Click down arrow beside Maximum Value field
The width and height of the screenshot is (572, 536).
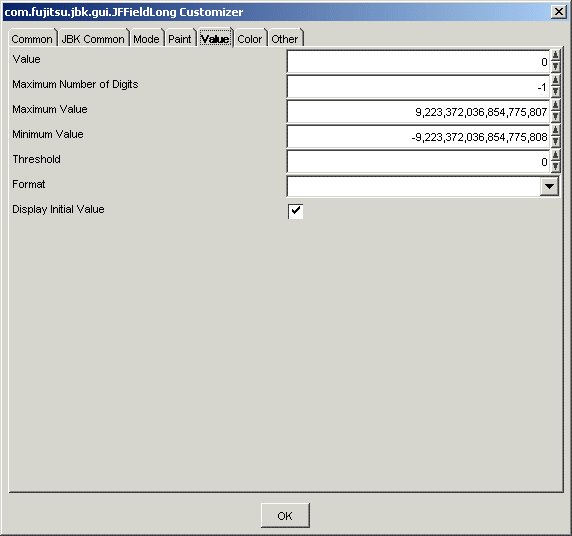point(555,116)
